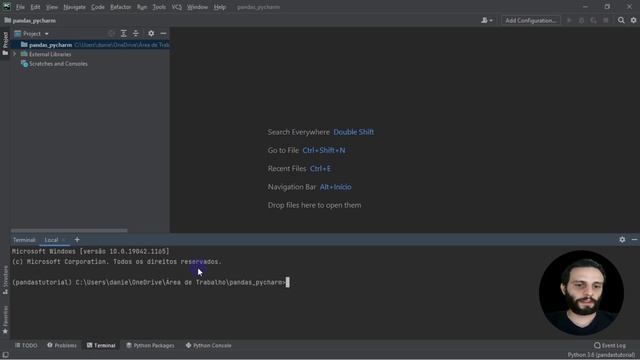The width and height of the screenshot is (640, 360).
Task: Click Select Opened File locate icon
Action: click(x=111, y=33)
